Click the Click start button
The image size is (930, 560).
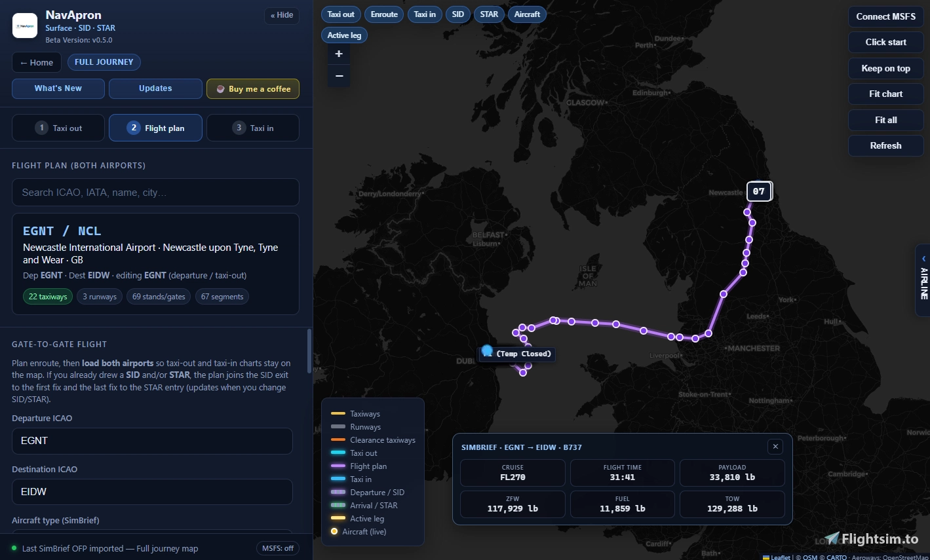pos(885,42)
